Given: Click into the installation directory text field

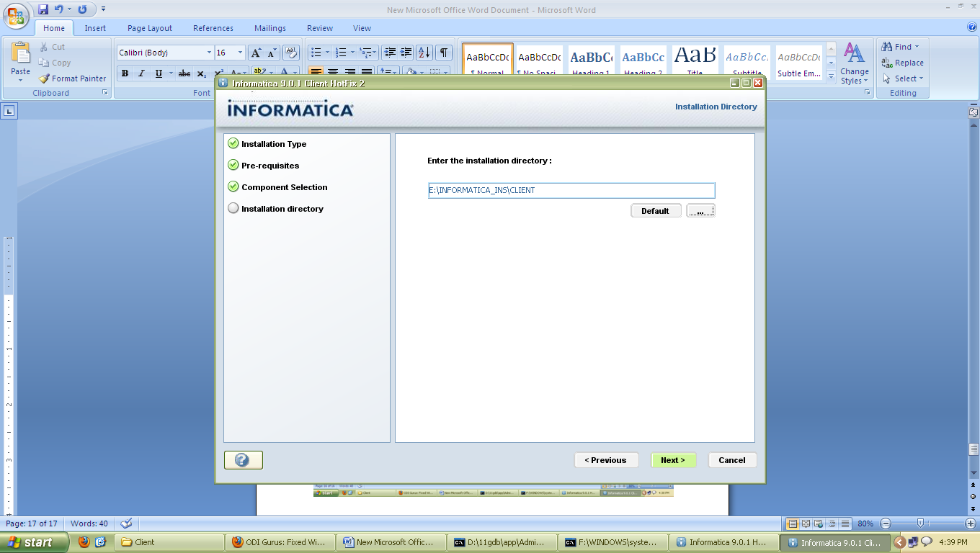Looking at the screenshot, I should [x=571, y=190].
